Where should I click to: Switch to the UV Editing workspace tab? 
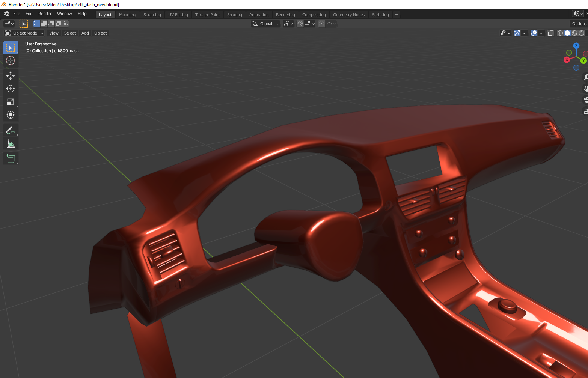click(x=178, y=15)
